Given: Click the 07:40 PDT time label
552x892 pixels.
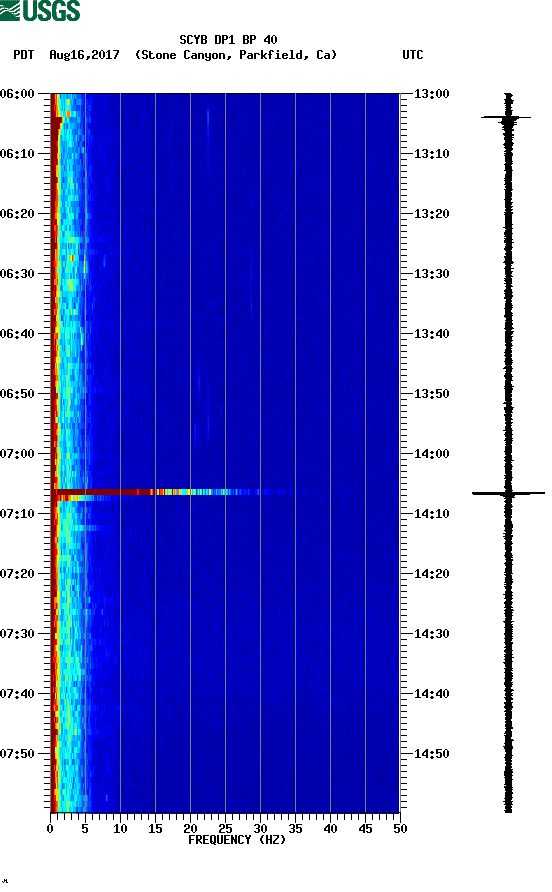Looking at the screenshot, I should click(x=18, y=694).
